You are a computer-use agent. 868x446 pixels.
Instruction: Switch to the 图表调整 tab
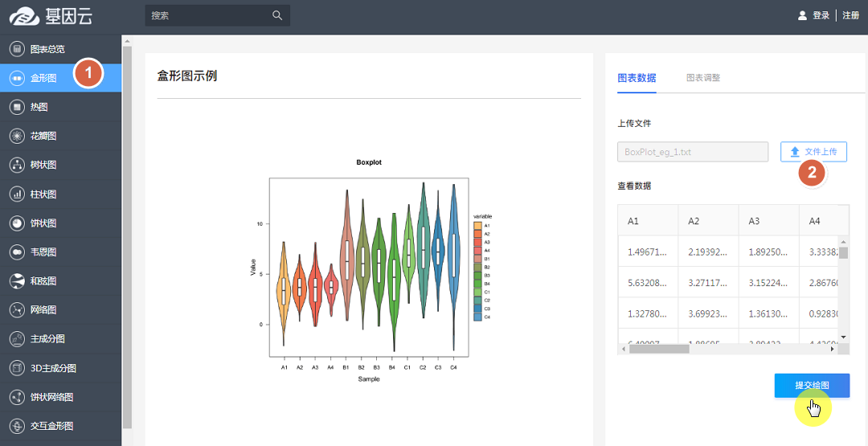pyautogui.click(x=702, y=78)
